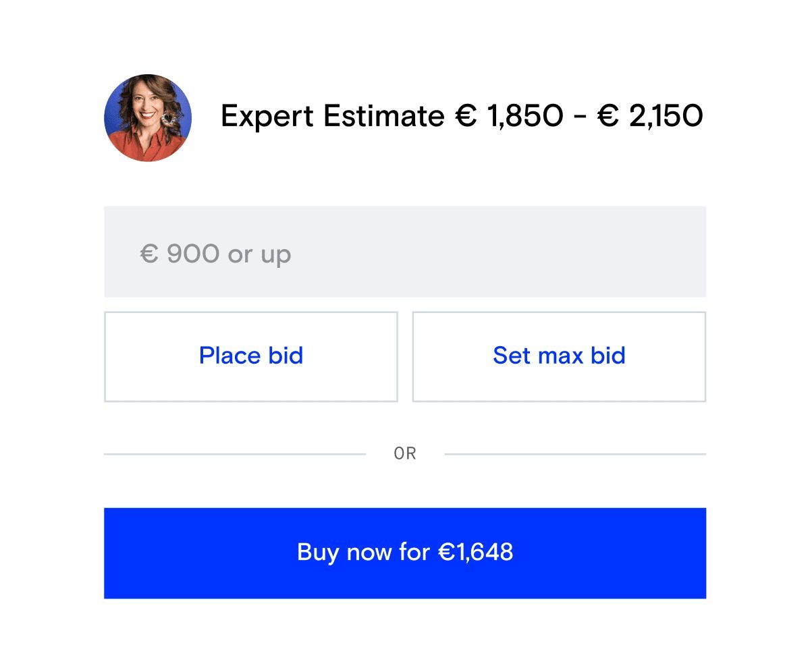Click Buy now for €1,648

pos(405,553)
